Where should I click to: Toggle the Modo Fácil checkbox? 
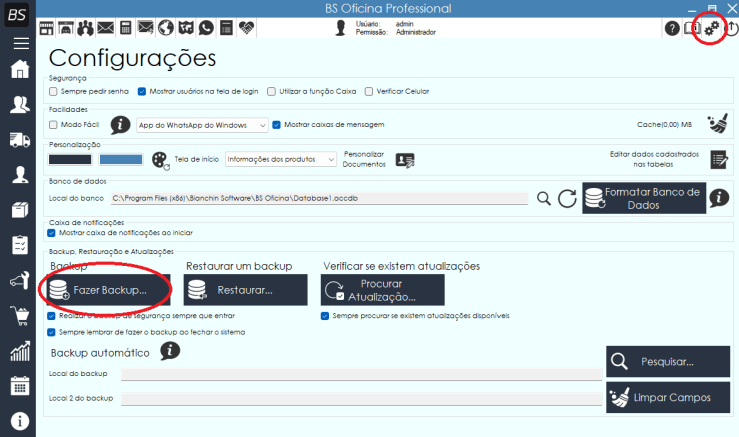53,125
